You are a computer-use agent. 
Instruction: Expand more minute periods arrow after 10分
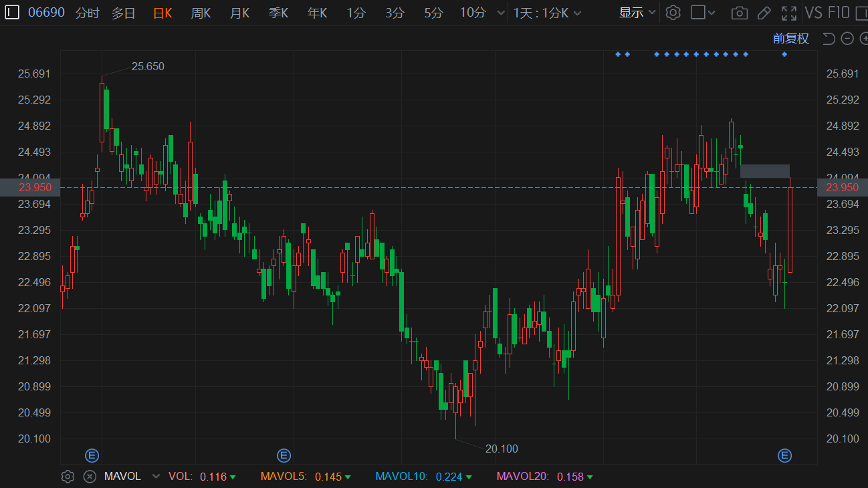[502, 13]
